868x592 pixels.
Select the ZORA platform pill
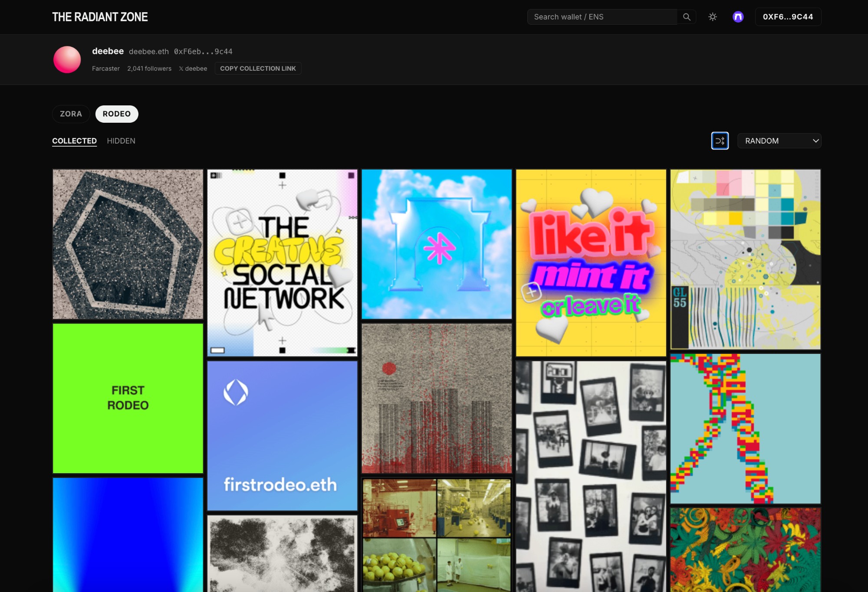tap(71, 114)
